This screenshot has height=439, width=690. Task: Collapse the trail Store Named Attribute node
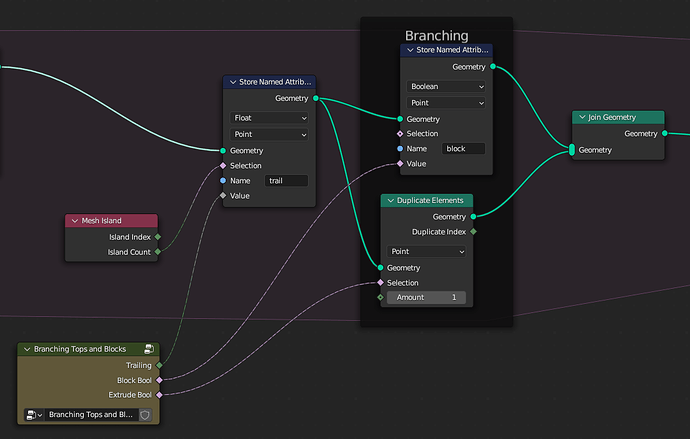pos(233,82)
